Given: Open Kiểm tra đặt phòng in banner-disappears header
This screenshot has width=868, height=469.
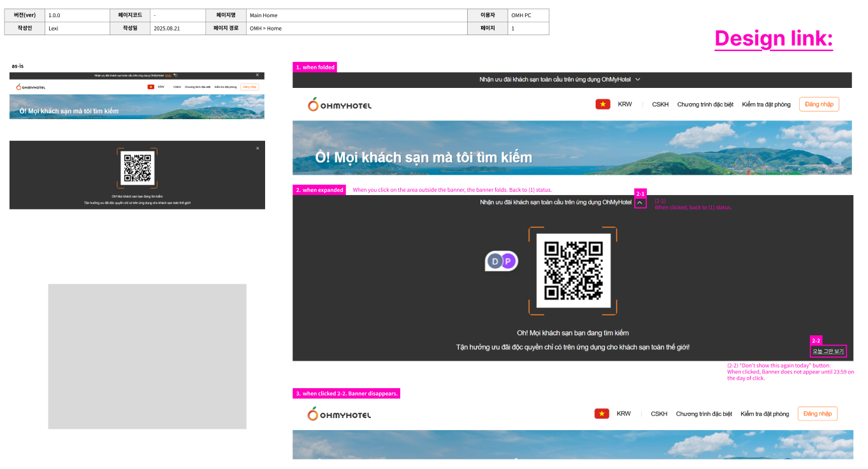Looking at the screenshot, I should (765, 414).
